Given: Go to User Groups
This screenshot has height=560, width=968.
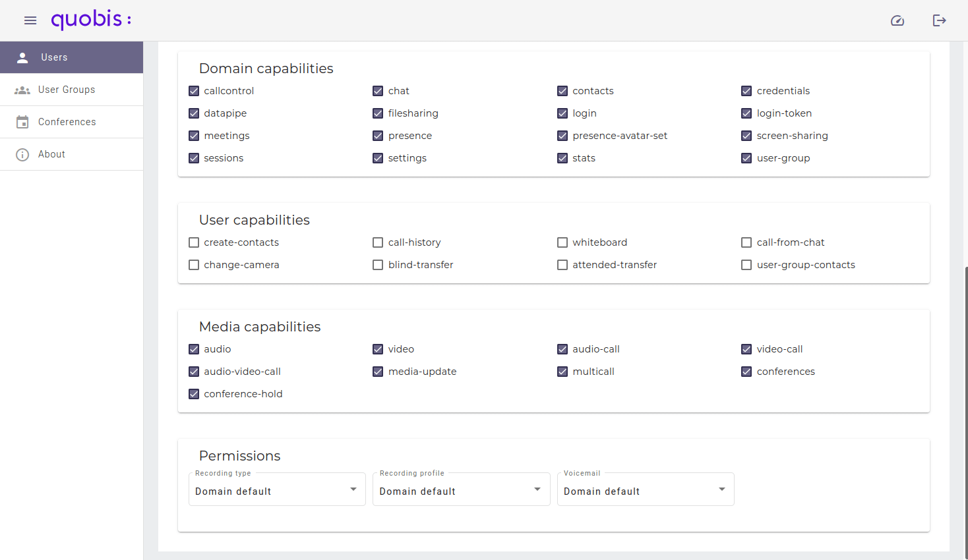Looking at the screenshot, I should (71, 90).
